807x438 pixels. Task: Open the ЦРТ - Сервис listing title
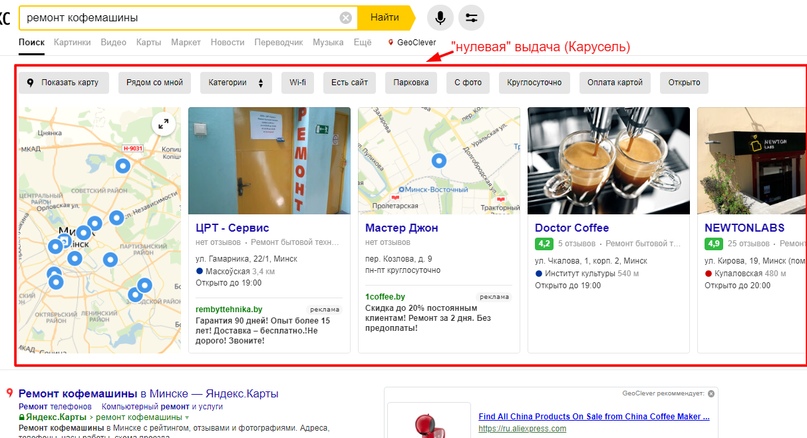click(232, 228)
